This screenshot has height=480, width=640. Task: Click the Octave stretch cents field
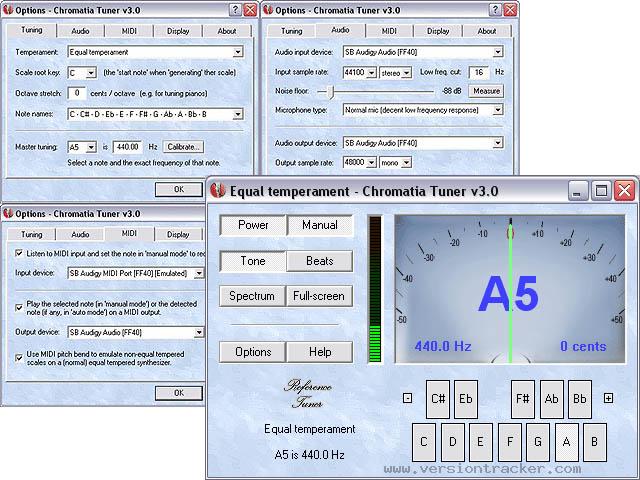pyautogui.click(x=77, y=93)
